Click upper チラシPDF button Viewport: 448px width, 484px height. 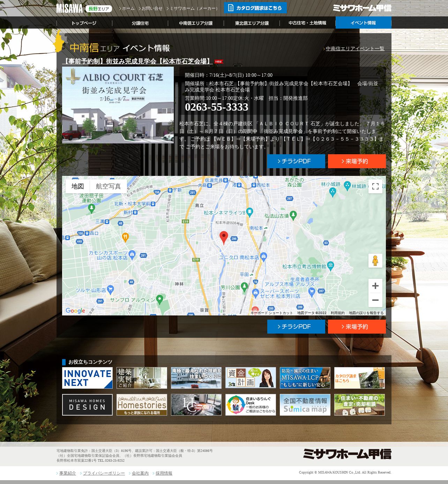tap(296, 161)
